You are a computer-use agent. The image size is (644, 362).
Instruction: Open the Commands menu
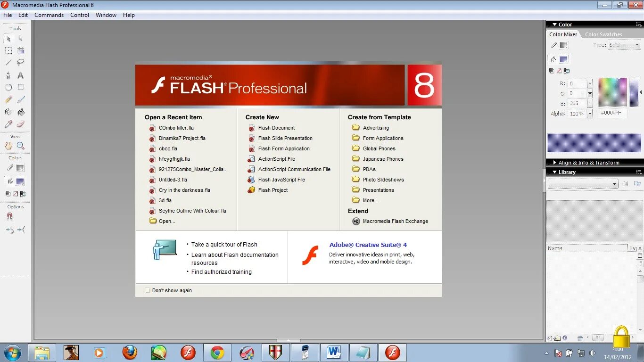tap(49, 15)
